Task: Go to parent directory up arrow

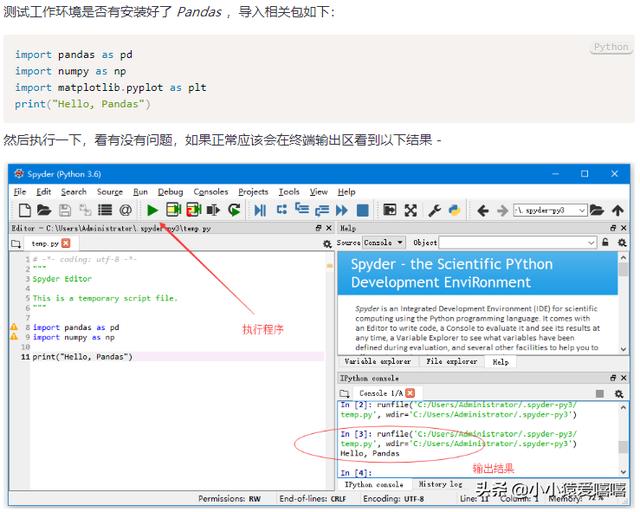Action: pos(618,210)
